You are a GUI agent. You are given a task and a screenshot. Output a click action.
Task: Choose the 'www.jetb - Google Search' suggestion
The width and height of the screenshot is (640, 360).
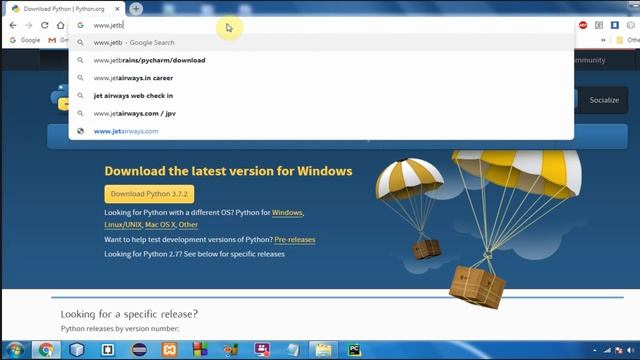(x=321, y=42)
